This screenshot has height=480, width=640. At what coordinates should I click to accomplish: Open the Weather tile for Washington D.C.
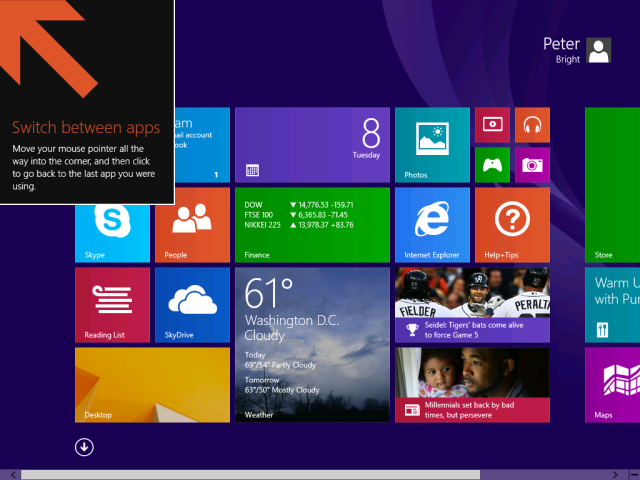pyautogui.click(x=312, y=345)
